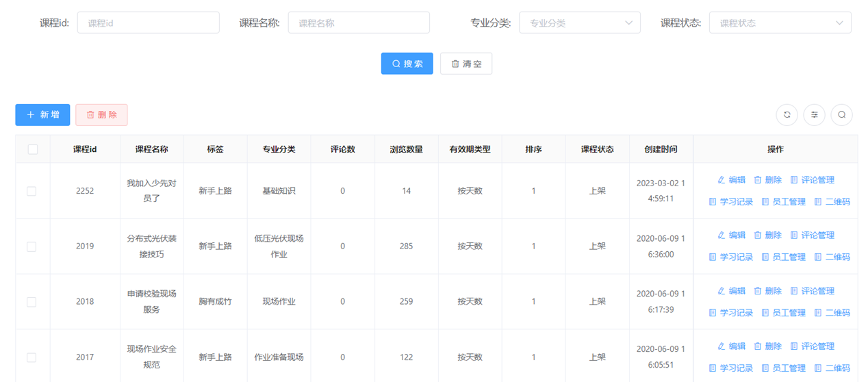Click the view count 259 cell
868x382 pixels.
click(x=407, y=302)
